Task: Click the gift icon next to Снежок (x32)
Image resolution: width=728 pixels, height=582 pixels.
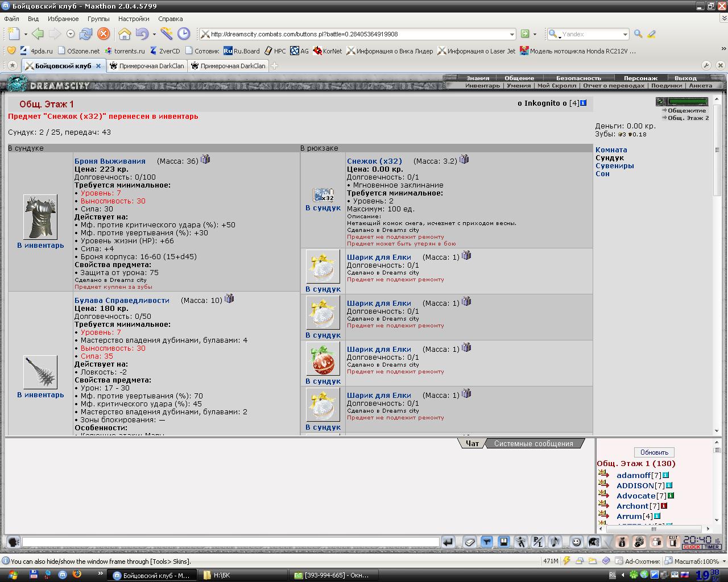Action: (465, 159)
